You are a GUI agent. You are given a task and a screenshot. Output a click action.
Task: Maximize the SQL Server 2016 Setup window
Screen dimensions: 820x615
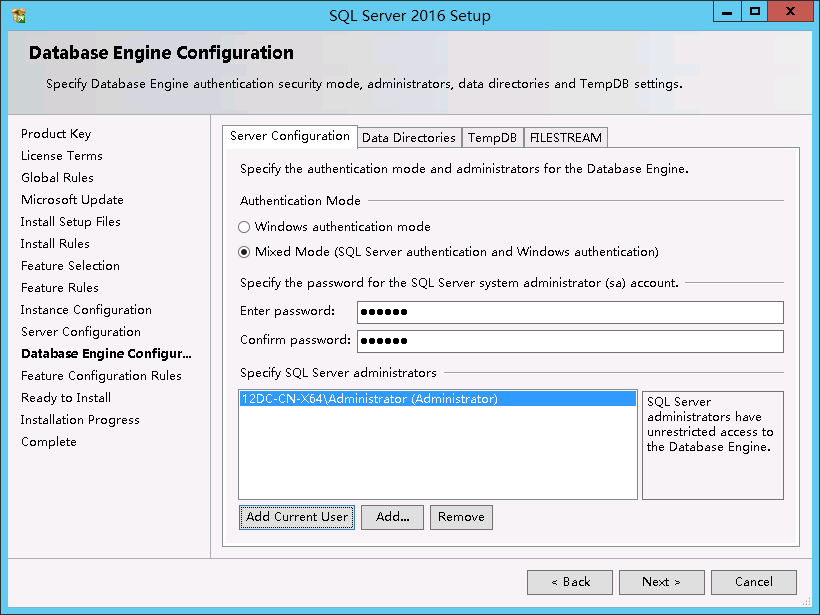(755, 12)
